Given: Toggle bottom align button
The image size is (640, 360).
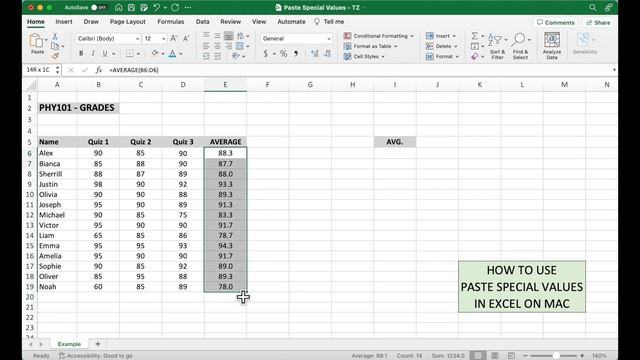Looking at the screenshot, I should point(229,36).
